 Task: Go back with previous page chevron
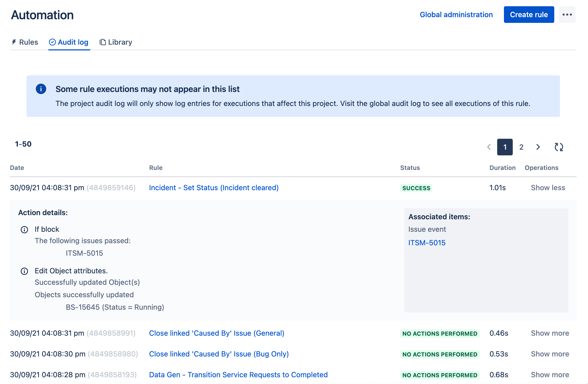tap(489, 147)
